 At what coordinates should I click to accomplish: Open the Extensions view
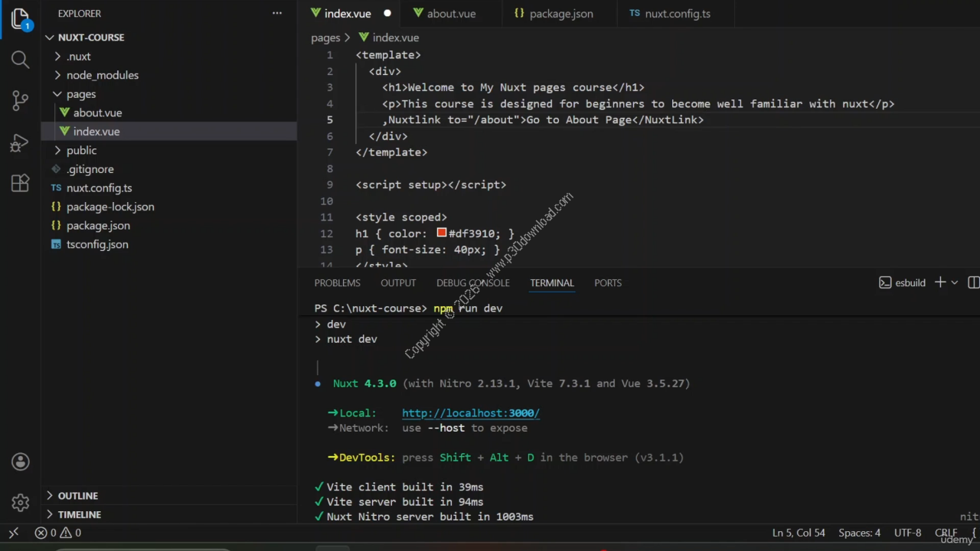point(21,183)
